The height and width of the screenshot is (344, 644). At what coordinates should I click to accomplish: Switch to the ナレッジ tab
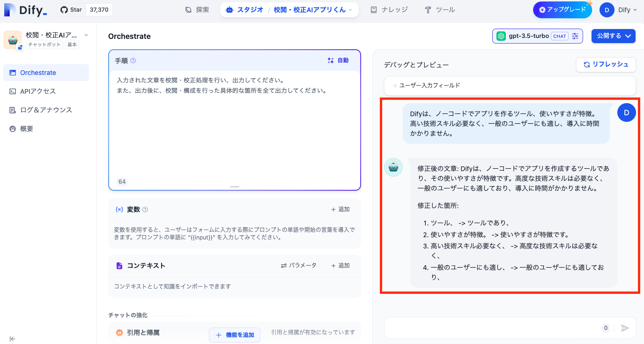pyautogui.click(x=389, y=9)
